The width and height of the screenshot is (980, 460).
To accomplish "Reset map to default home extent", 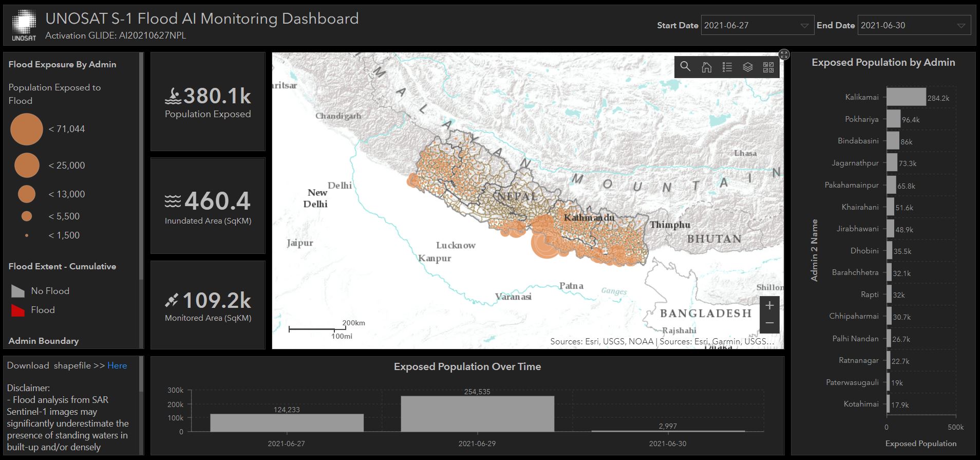I will pyautogui.click(x=706, y=67).
